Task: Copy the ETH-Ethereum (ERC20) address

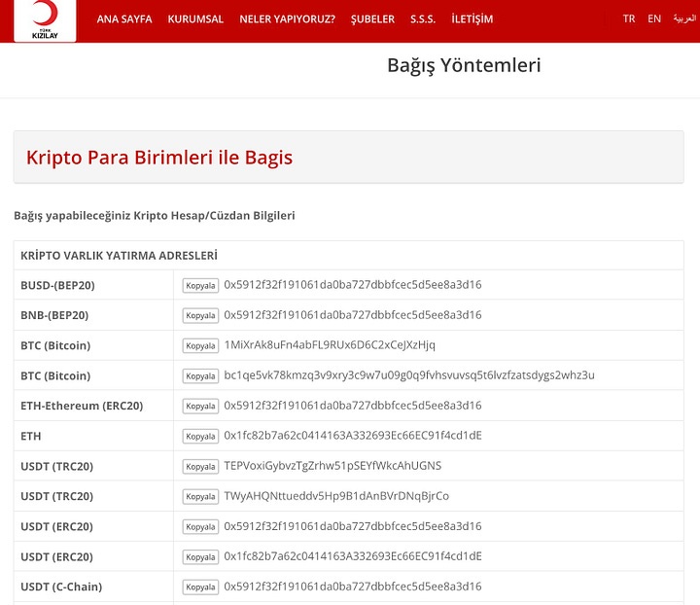Action: pos(200,406)
